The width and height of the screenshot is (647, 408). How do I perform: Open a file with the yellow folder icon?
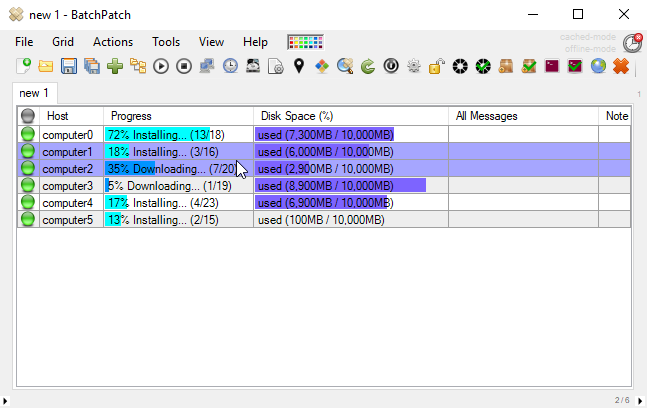(x=46, y=66)
